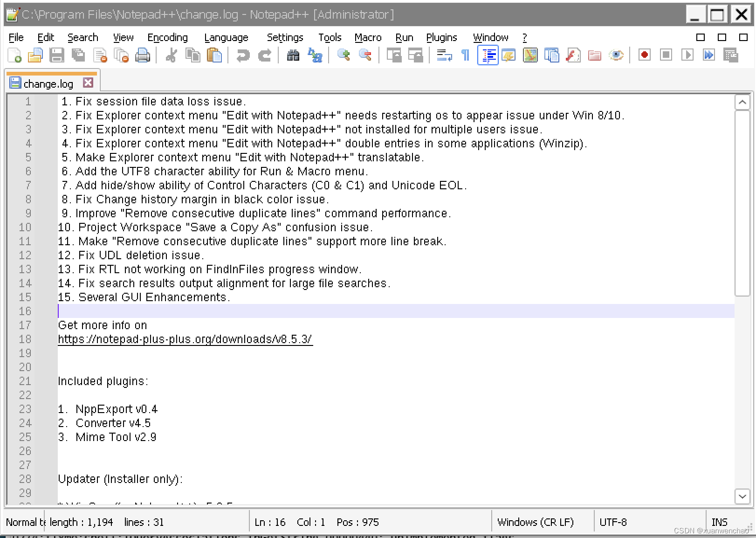The image size is (756, 538).
Task: Close the change.log tab
Action: click(x=88, y=83)
